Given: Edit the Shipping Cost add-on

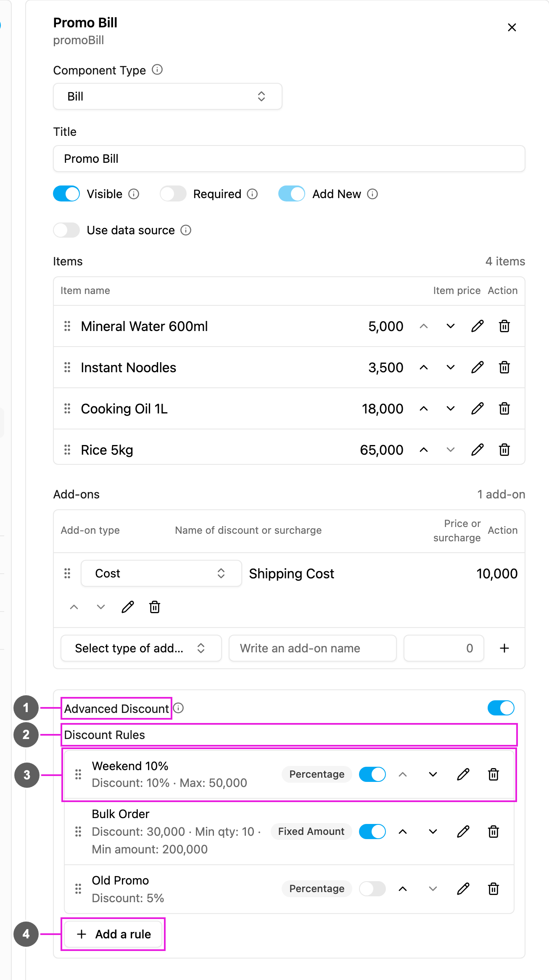Looking at the screenshot, I should coord(128,607).
